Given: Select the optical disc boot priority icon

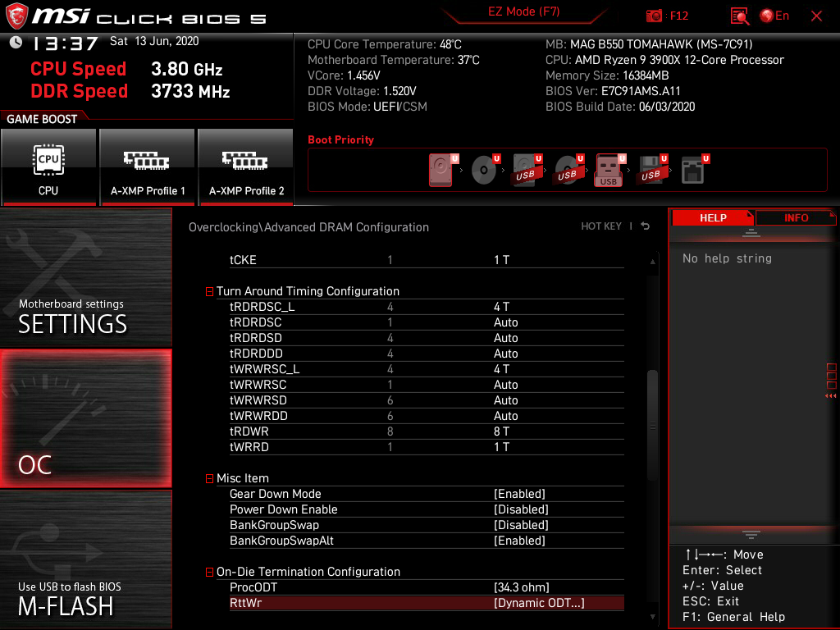Looking at the screenshot, I should click(x=485, y=170).
